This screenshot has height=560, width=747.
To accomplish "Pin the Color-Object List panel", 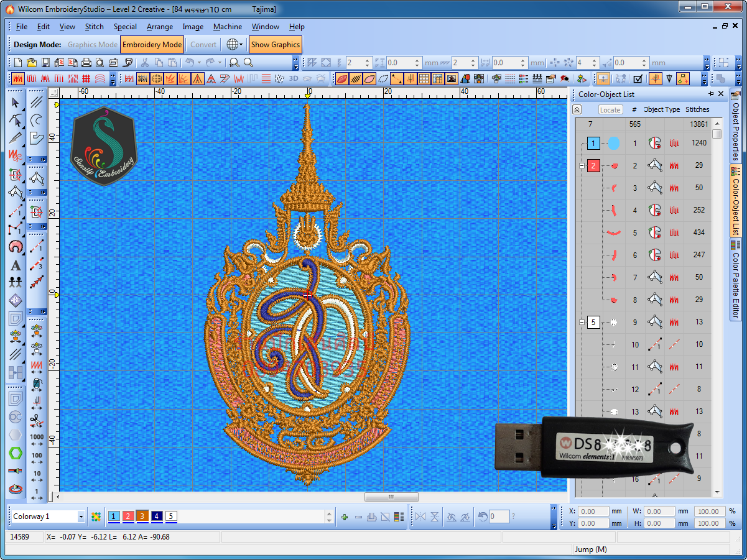I will coord(712,94).
